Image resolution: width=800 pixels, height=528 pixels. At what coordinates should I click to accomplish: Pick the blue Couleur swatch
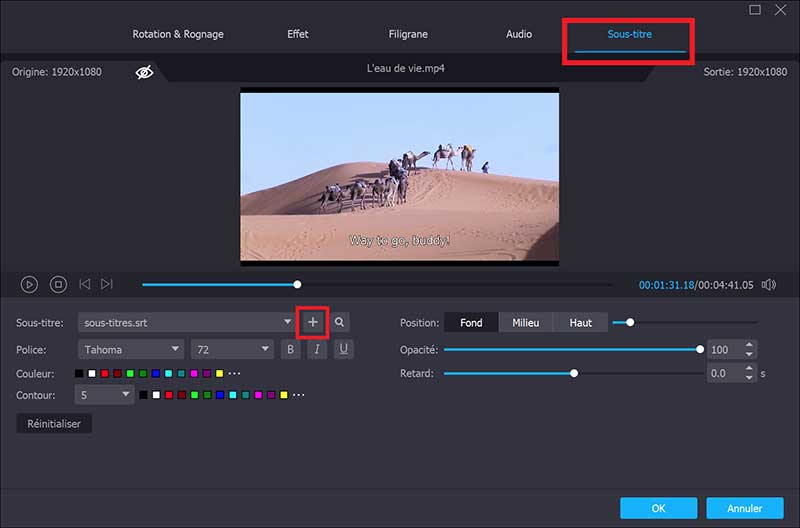(x=156, y=373)
